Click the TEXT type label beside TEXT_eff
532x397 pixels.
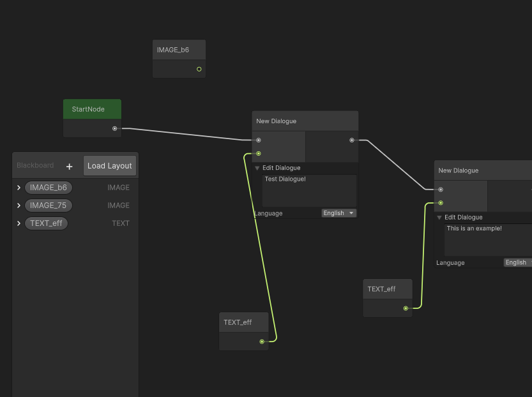121,223
